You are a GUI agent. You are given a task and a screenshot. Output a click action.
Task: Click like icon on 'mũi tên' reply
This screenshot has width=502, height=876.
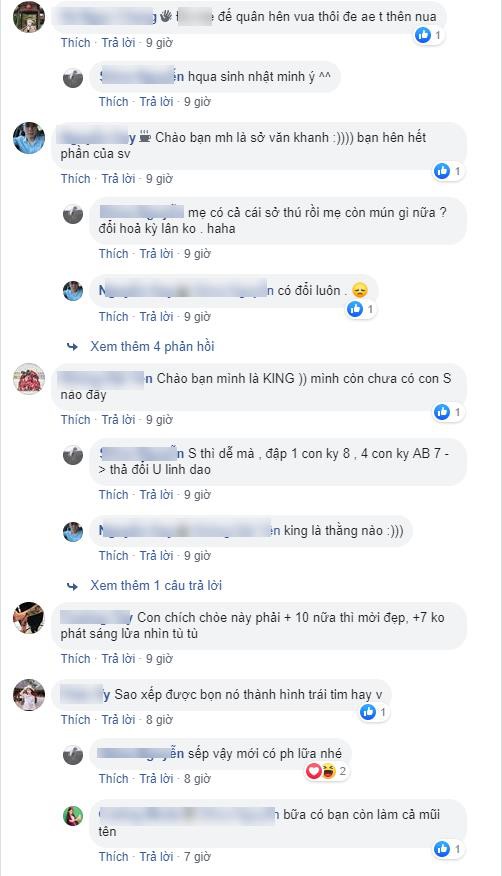[442, 849]
